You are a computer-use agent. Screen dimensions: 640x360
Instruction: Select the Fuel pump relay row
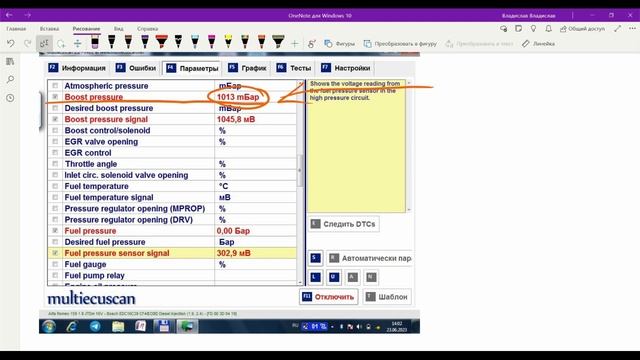click(172, 276)
